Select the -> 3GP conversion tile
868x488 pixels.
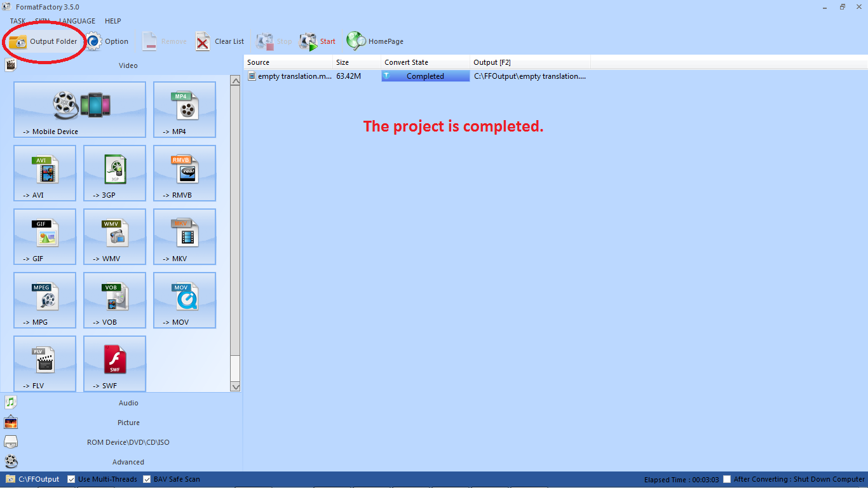click(114, 173)
